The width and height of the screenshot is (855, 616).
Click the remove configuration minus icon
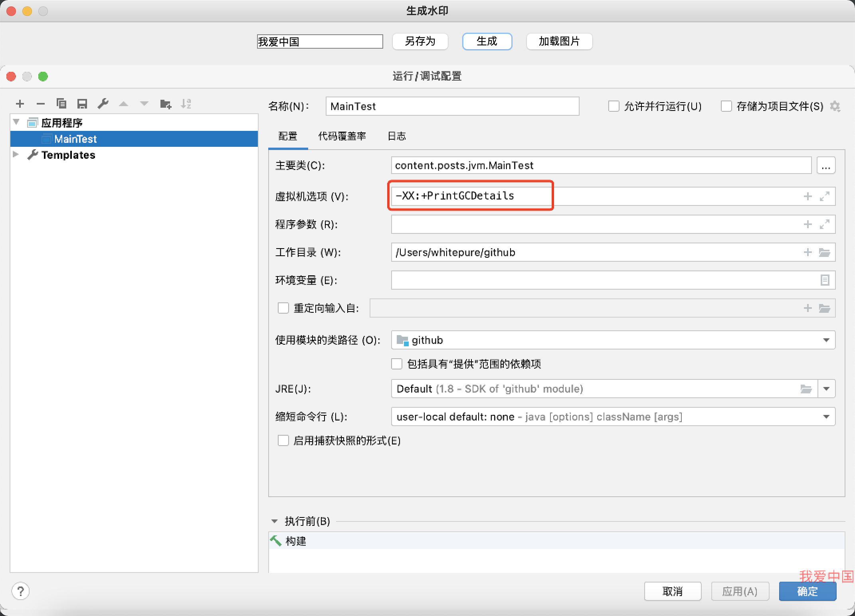[40, 104]
